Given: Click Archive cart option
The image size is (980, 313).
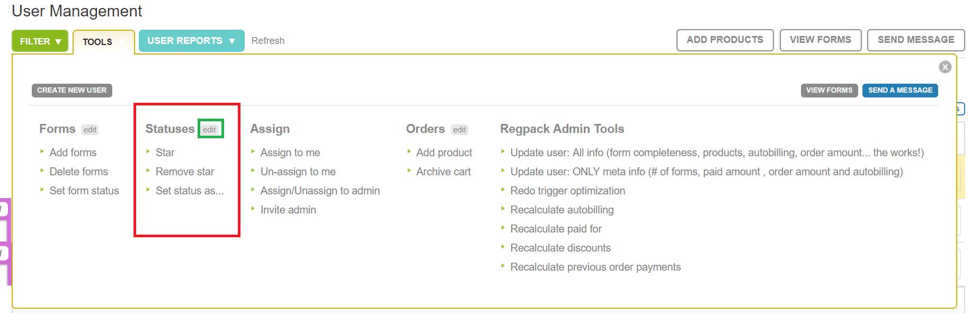Looking at the screenshot, I should 443,172.
